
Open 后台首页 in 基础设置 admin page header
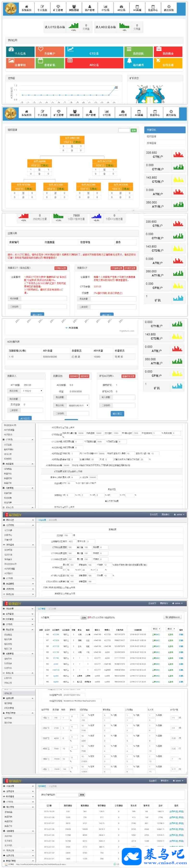(154, 515)
